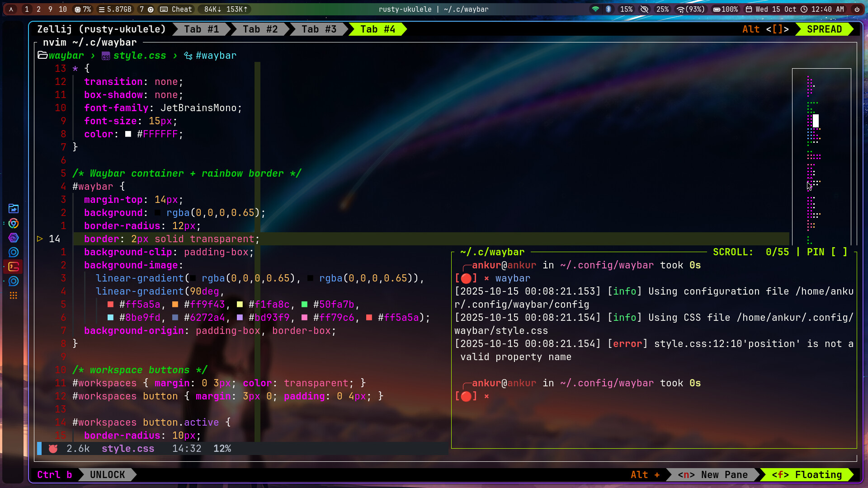Open the app grid launcher icon
The height and width of the screenshot is (488, 868).
14,296
